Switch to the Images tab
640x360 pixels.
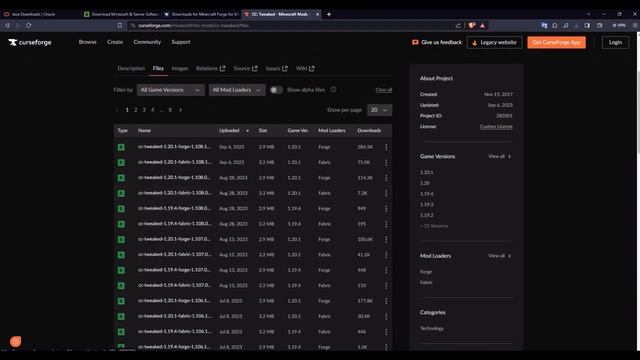coord(180,69)
